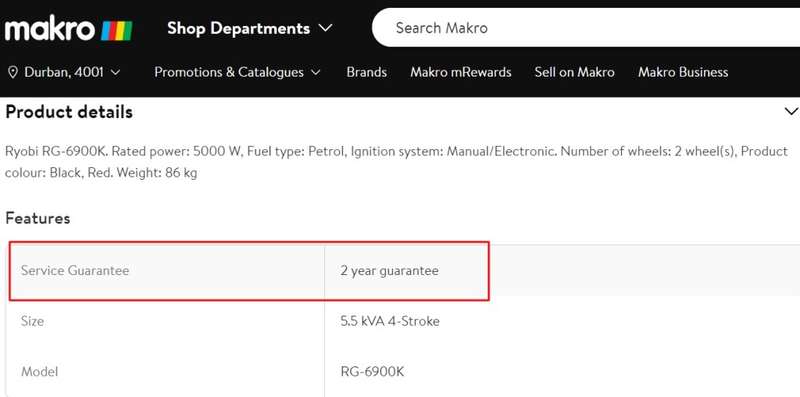Visit Sell on Makro
800x397 pixels.
[x=574, y=72]
